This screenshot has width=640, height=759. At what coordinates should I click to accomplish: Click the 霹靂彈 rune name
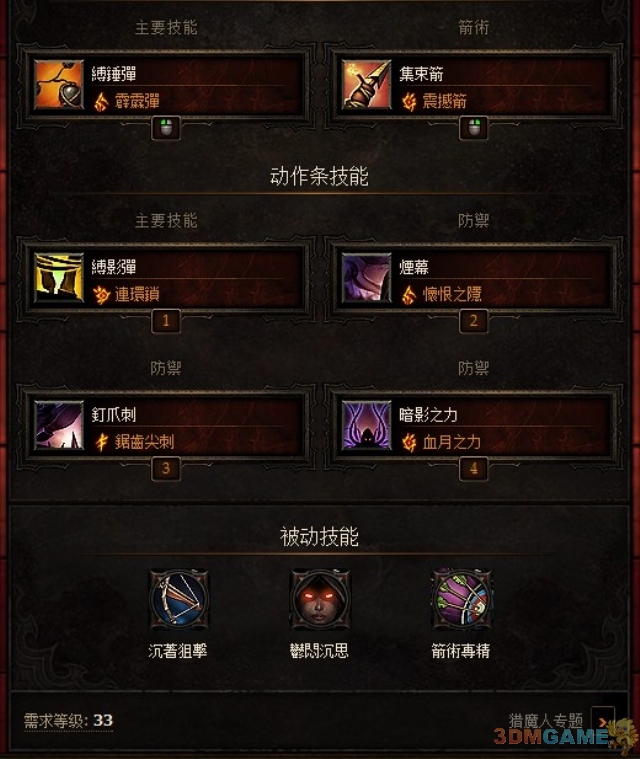137,101
